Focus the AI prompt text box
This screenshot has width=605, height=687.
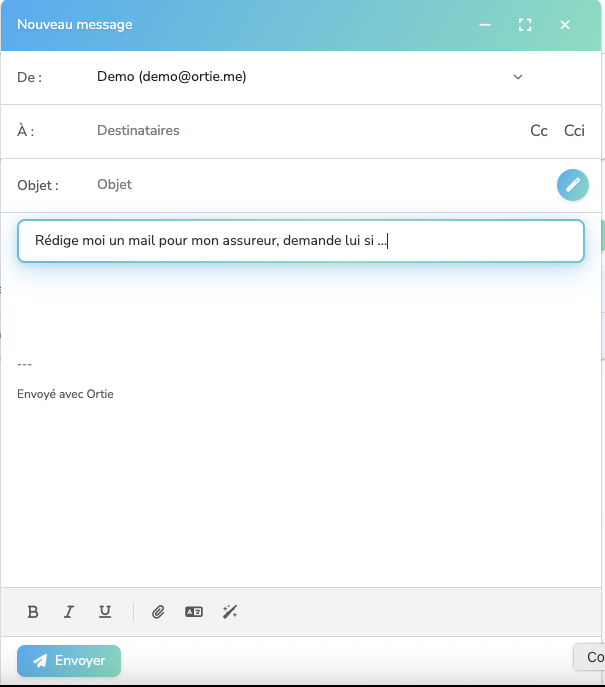pos(300,241)
